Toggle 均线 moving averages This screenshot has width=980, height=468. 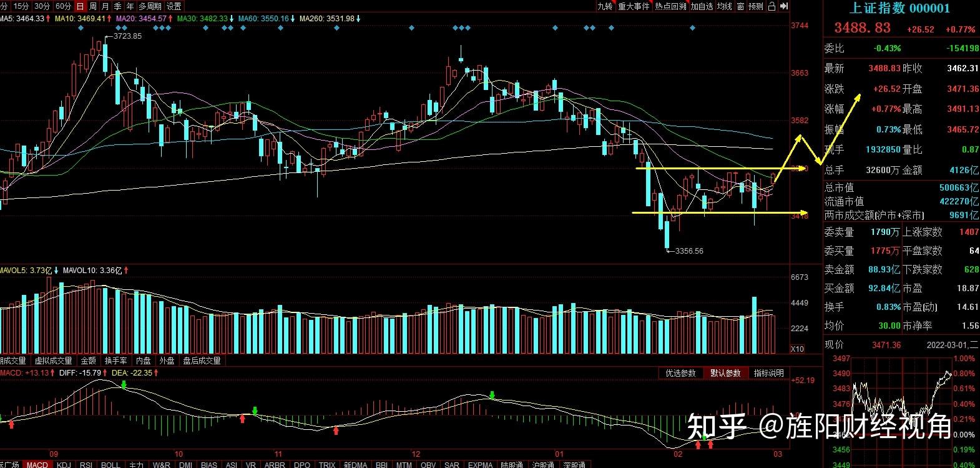click(724, 6)
